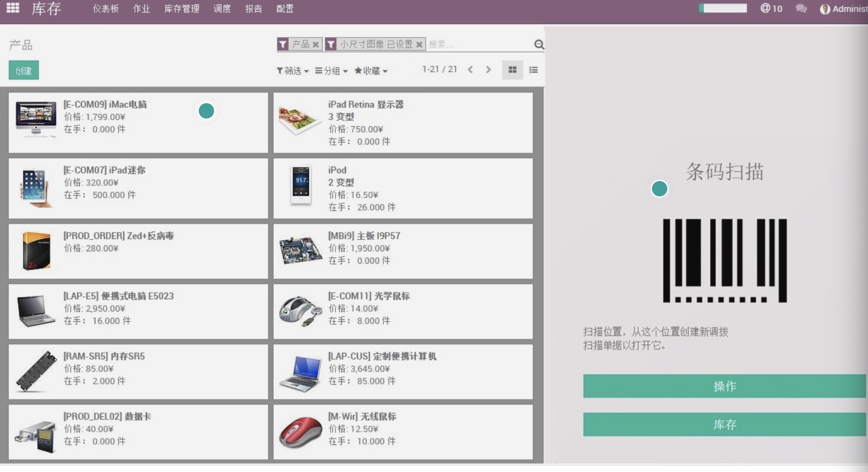Switch to list view
This screenshot has width=868, height=472.
pos(534,70)
